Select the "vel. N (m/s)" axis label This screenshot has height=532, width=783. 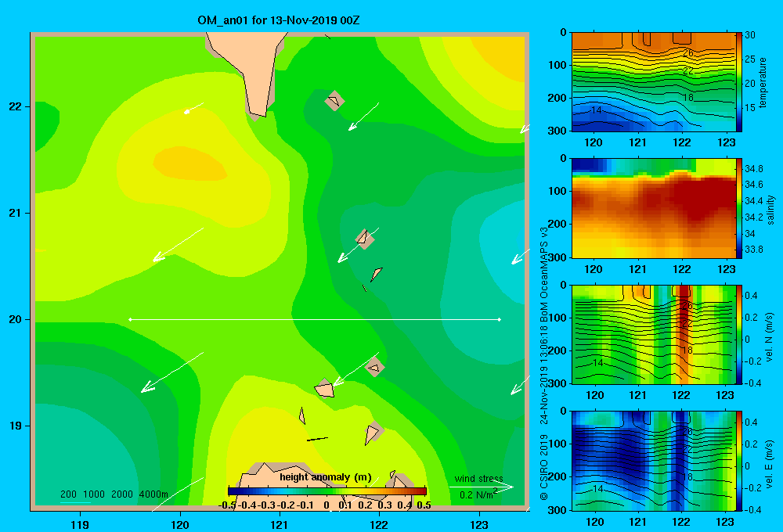(x=770, y=337)
